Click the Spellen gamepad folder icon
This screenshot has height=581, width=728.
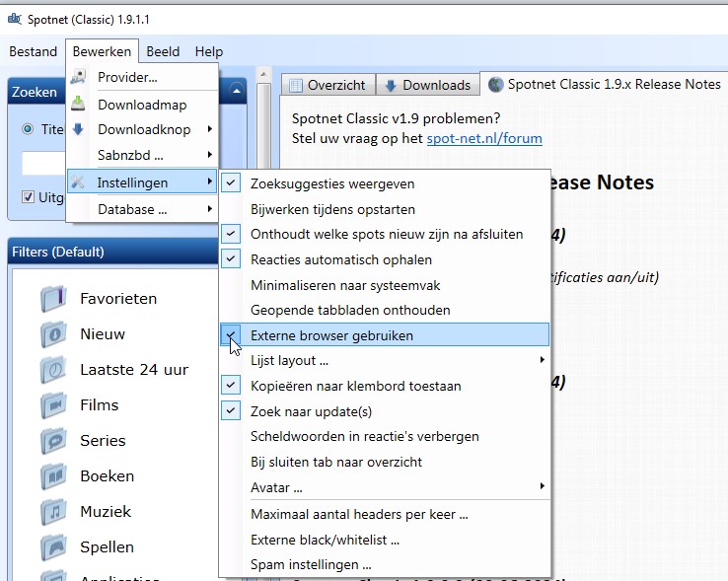pyautogui.click(x=53, y=547)
